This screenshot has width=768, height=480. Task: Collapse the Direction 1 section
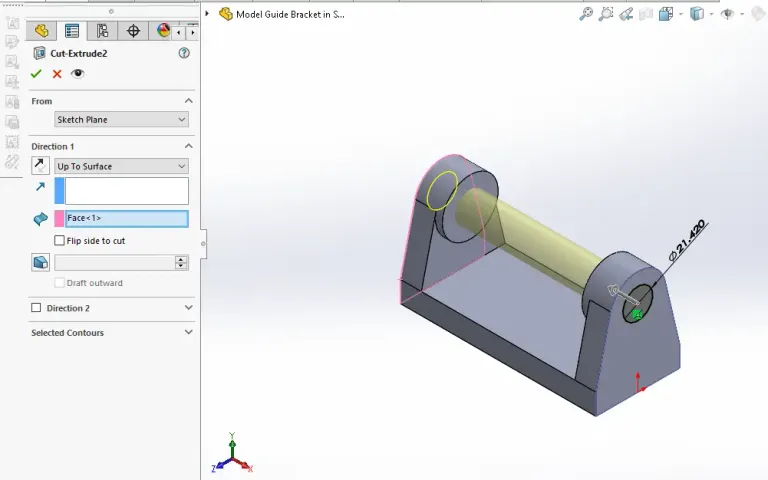(x=188, y=146)
